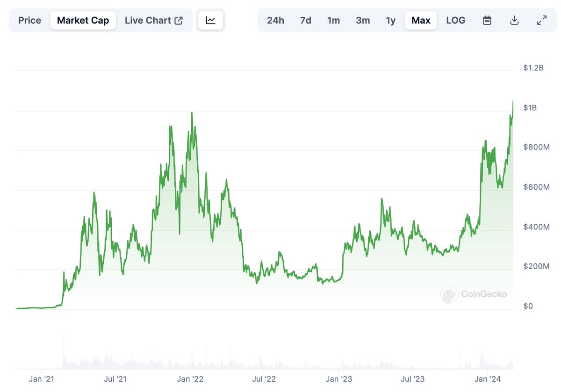Click the $1B axis label

tap(530, 108)
